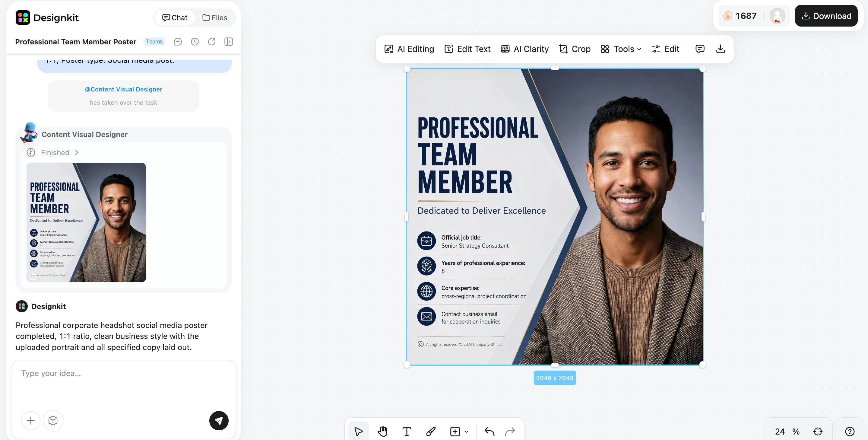
Task: Click the Content Visual Designer avatar
Action: click(x=29, y=132)
